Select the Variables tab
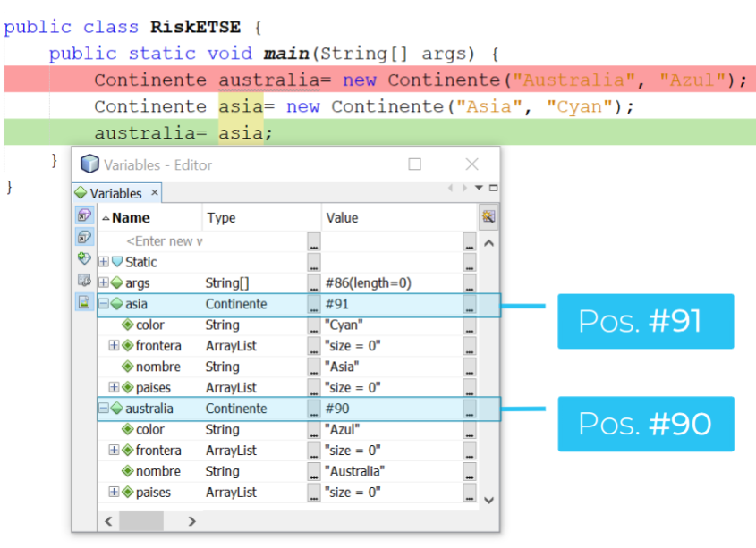The image size is (756, 548). [x=115, y=193]
